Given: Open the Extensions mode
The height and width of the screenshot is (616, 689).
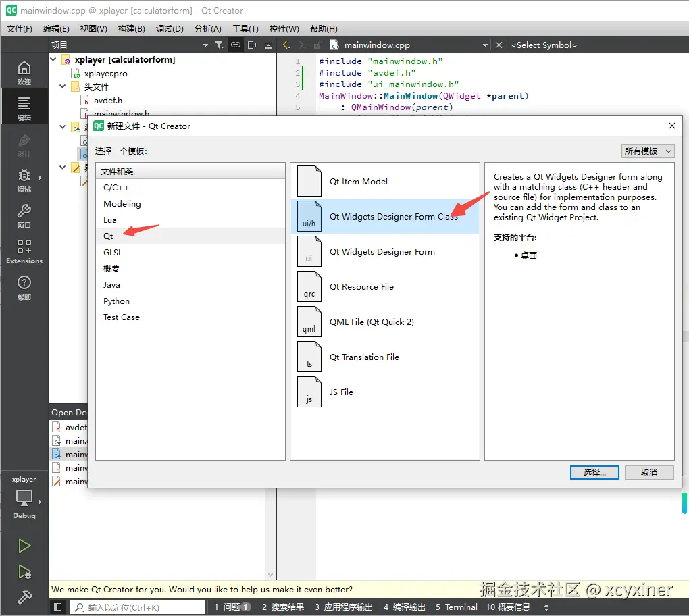Looking at the screenshot, I should click(24, 252).
